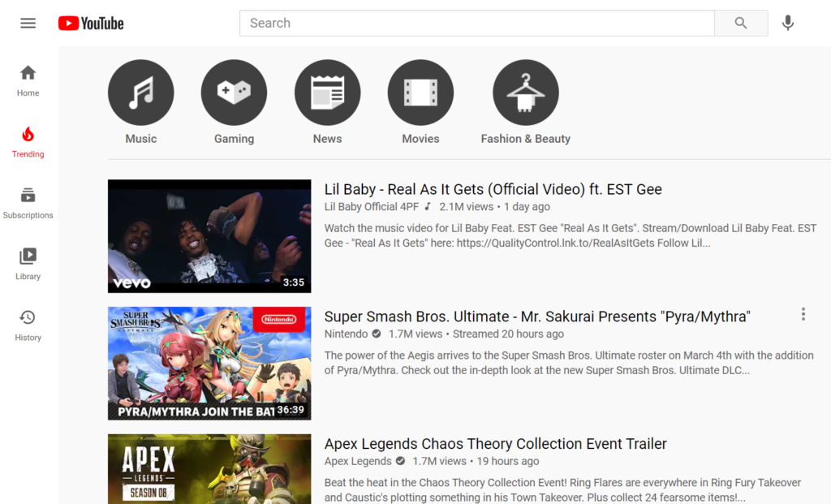Click Apex Legends description text

tap(563, 490)
